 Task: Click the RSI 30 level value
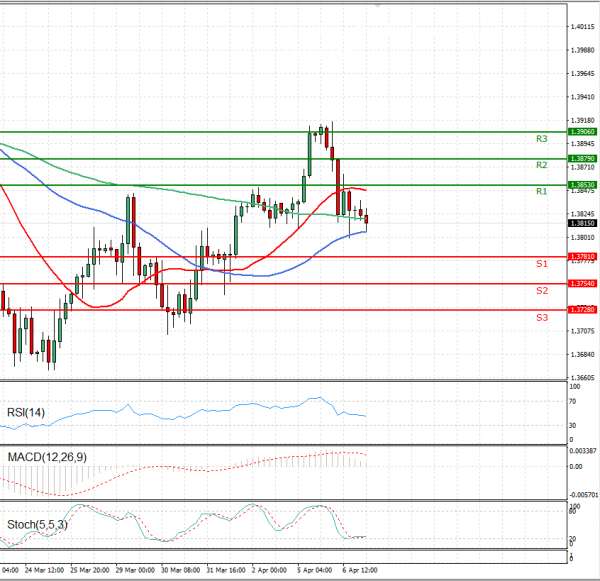click(572, 426)
